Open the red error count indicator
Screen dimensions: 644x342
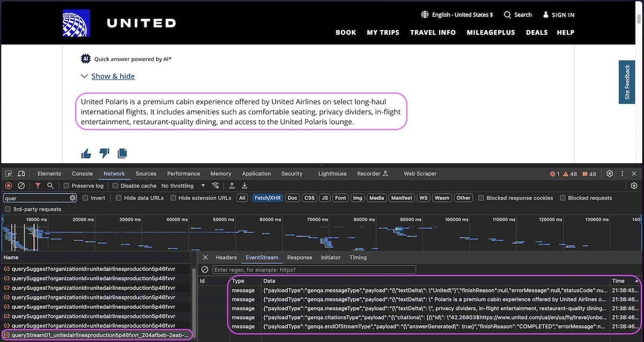tap(555, 174)
